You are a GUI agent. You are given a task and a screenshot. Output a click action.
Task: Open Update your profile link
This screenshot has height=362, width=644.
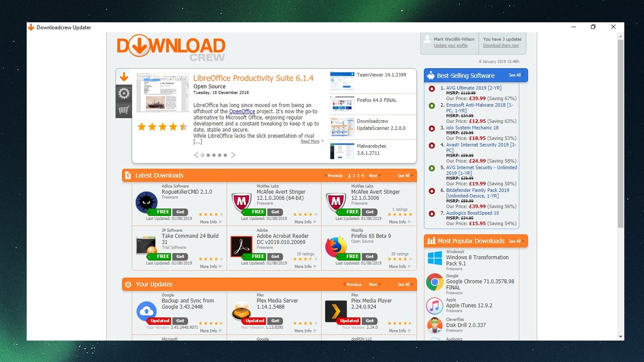(x=451, y=45)
